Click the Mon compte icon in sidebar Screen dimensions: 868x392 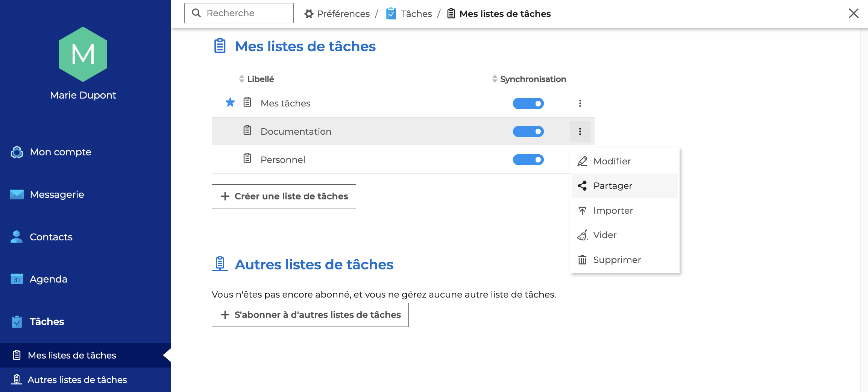click(17, 152)
